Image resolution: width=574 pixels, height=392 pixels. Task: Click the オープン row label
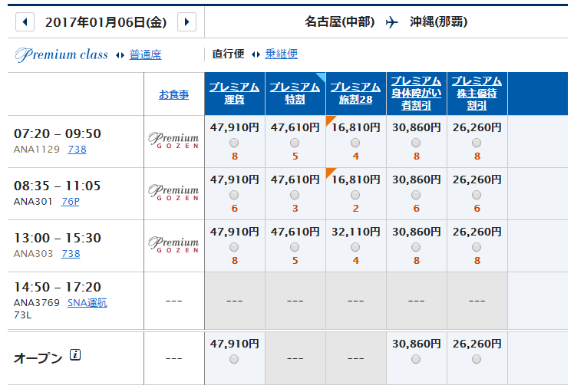coord(38,358)
